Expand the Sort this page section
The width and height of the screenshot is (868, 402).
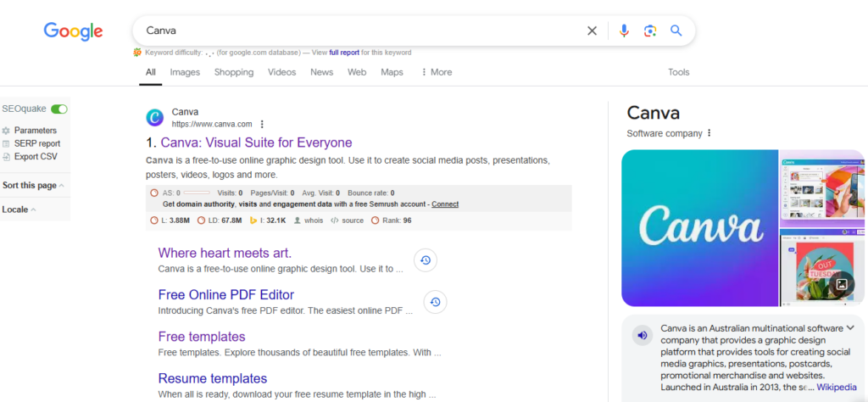pos(33,186)
